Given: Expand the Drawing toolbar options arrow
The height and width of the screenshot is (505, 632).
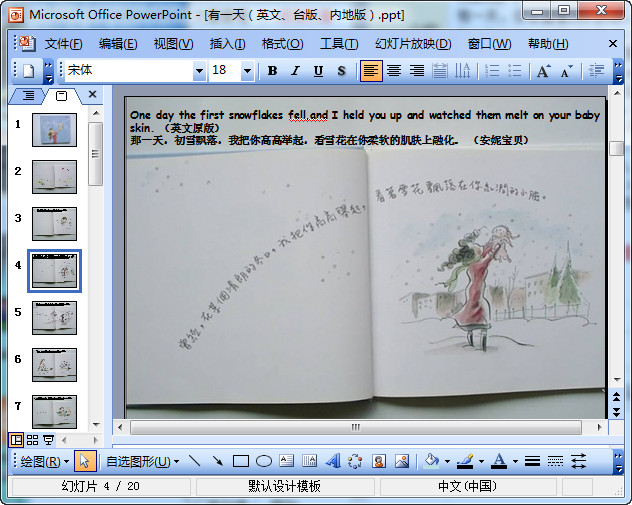Looking at the screenshot, I should pyautogui.click(x=618, y=462).
